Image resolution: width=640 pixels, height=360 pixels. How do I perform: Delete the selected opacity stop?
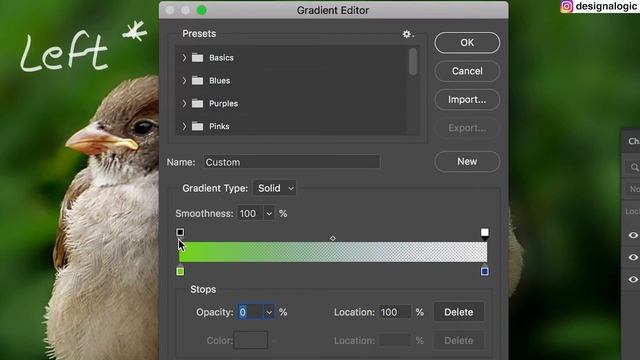[458, 312]
